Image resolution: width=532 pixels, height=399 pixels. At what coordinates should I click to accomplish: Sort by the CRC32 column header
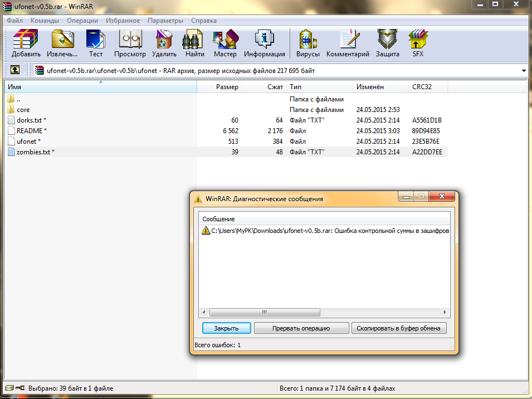pyautogui.click(x=428, y=87)
